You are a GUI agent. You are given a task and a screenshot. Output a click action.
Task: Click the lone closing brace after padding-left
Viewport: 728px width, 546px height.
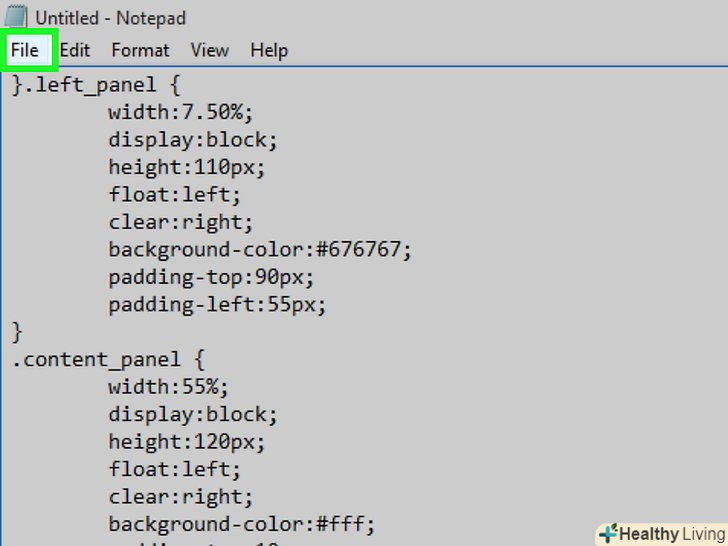click(17, 331)
